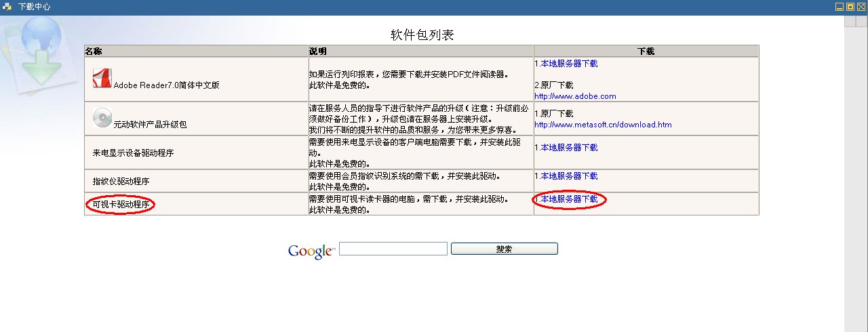The image size is (868, 332).
Task: Close the 下载中心 window
Action: pos(861,7)
